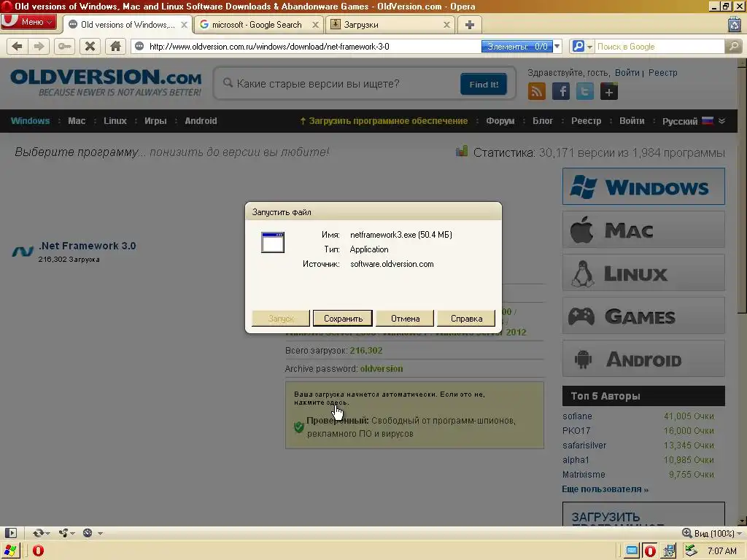The width and height of the screenshot is (747, 560).
Task: Click the Google search magnifier button
Action: tap(734, 47)
